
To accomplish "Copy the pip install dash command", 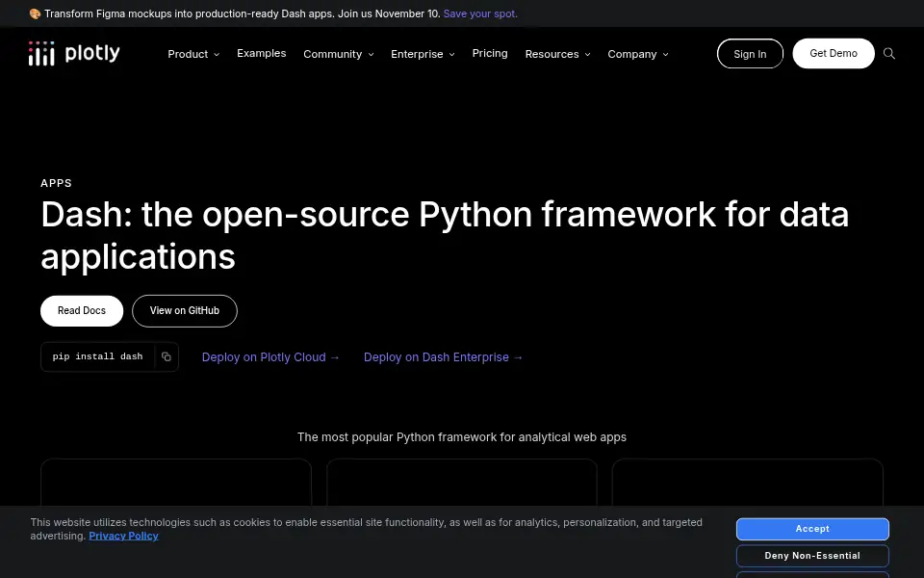I will click(167, 356).
